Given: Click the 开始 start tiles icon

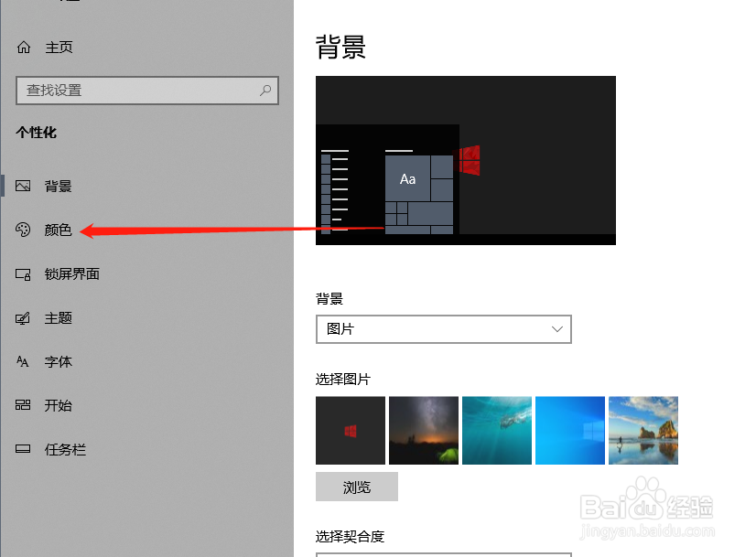Looking at the screenshot, I should click(x=23, y=405).
